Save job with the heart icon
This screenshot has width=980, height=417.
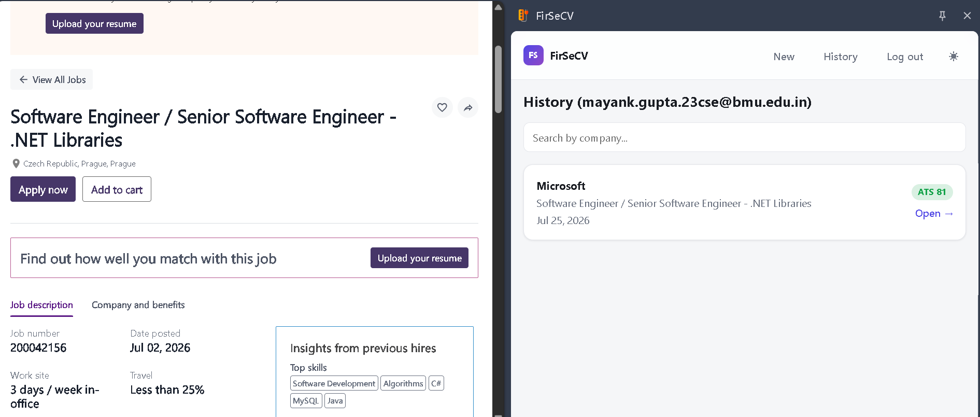click(442, 107)
